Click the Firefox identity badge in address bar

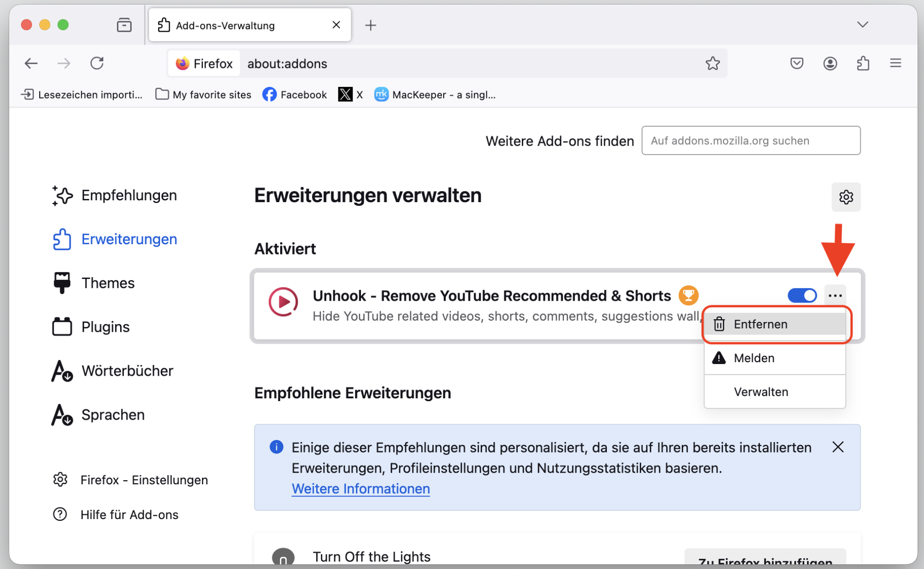coord(204,63)
